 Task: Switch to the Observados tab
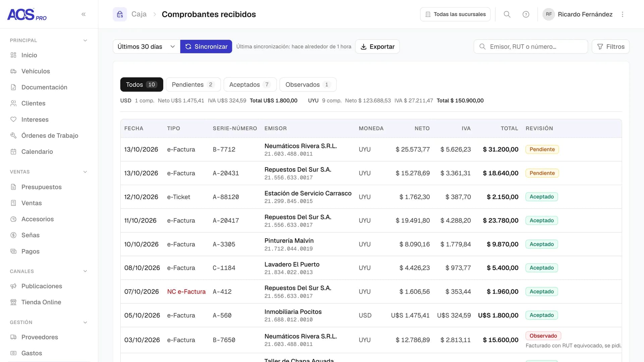coord(308,84)
